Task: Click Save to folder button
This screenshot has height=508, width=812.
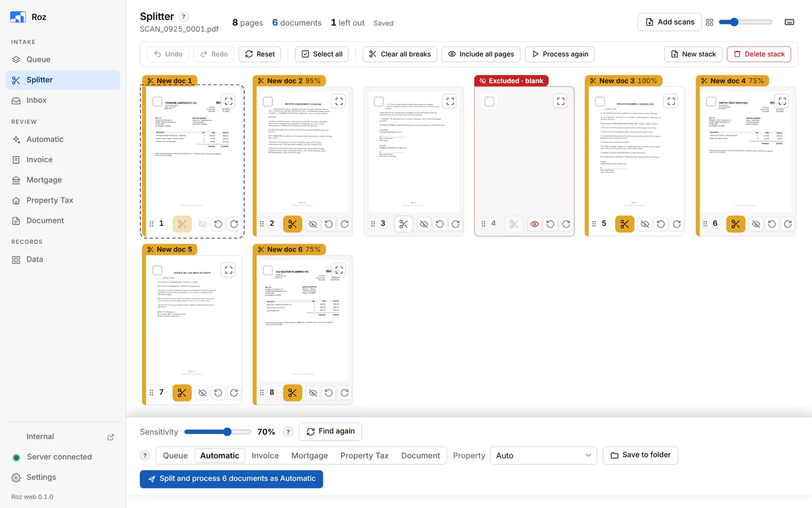Action: coord(640,455)
